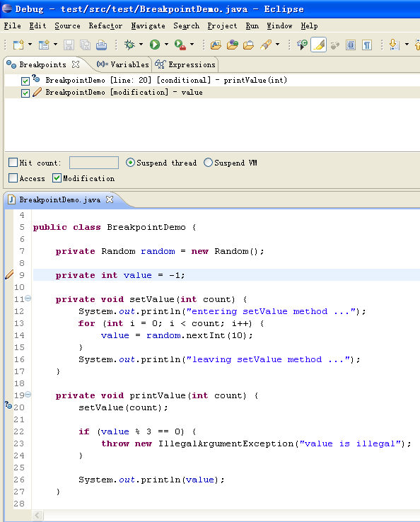Click the Debug bug icon in toolbar

coord(129,45)
